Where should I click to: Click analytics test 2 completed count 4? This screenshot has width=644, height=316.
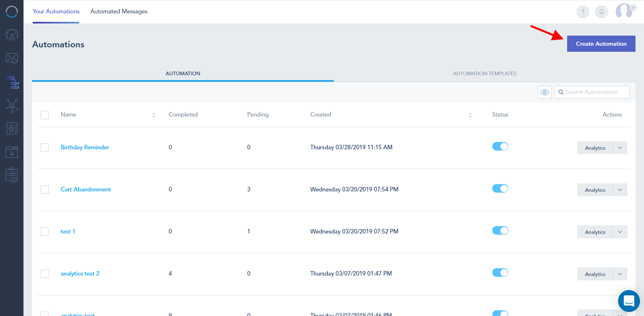tap(170, 274)
